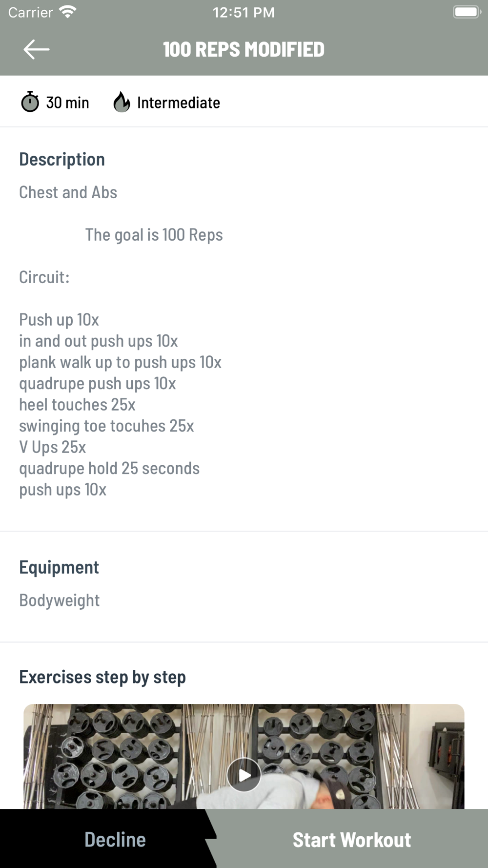Click the Exercises step by step heading
This screenshot has width=488, height=868.
[x=102, y=677]
